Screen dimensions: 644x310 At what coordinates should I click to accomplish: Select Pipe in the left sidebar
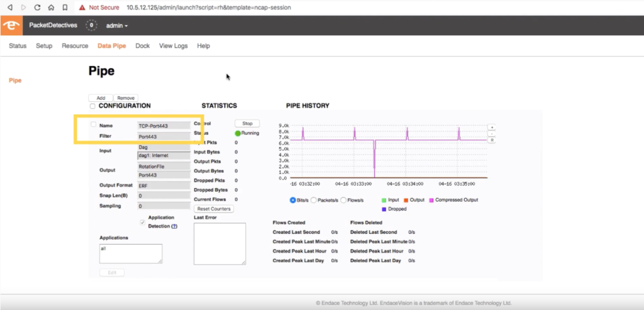15,80
